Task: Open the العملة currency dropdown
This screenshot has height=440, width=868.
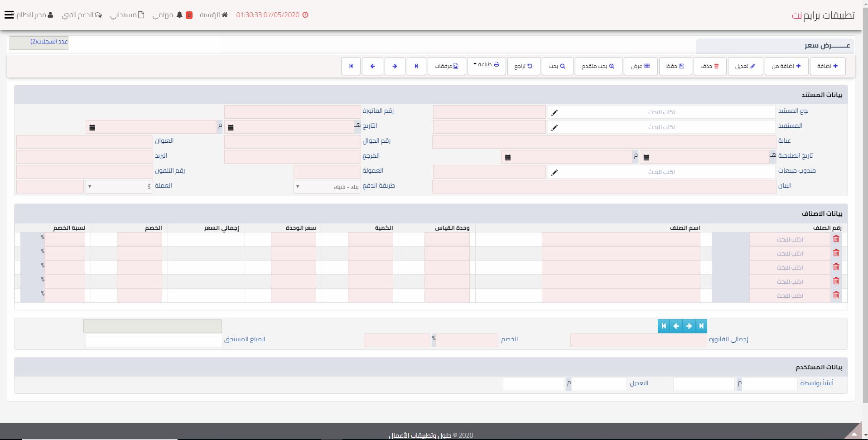Action: [119, 187]
